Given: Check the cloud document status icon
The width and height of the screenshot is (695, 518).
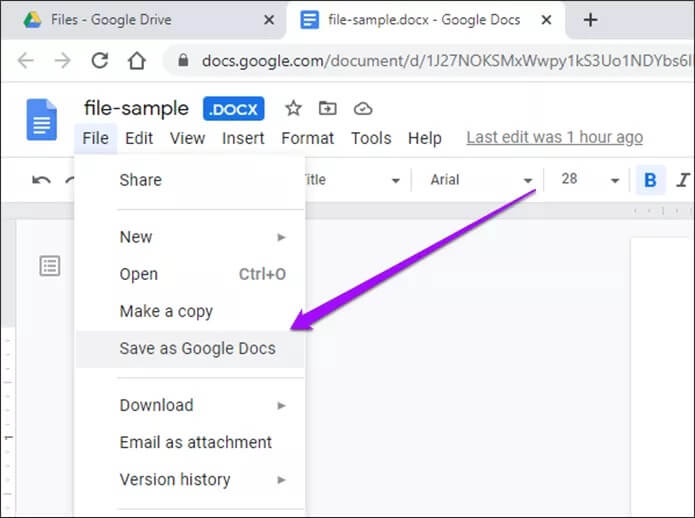Looking at the screenshot, I should (x=363, y=108).
